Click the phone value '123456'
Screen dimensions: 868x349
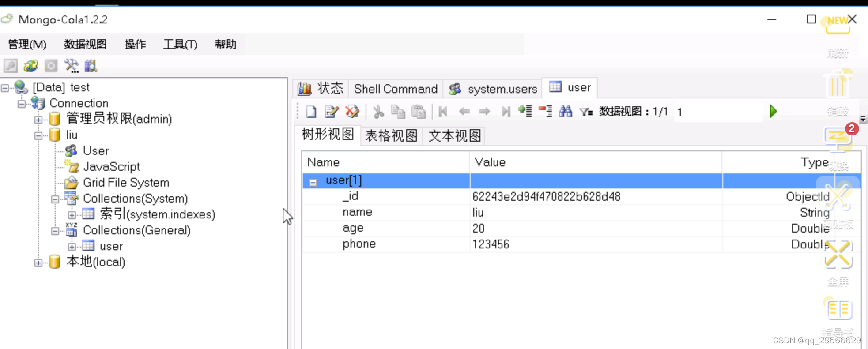tap(491, 244)
